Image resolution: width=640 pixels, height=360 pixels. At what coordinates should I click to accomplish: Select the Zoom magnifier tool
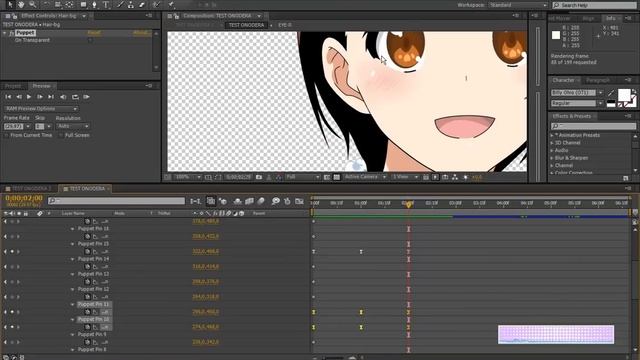[33, 4]
